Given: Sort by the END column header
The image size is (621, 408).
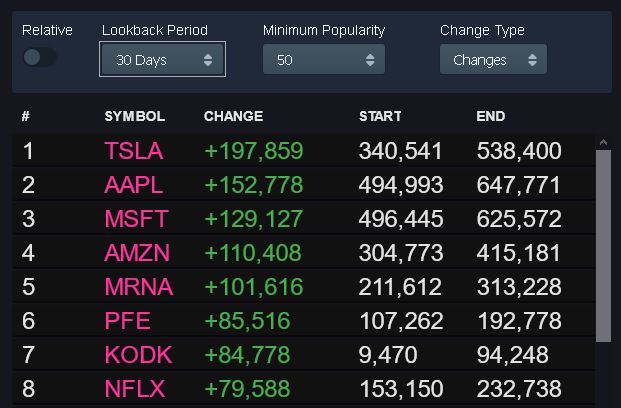Looking at the screenshot, I should [490, 117].
